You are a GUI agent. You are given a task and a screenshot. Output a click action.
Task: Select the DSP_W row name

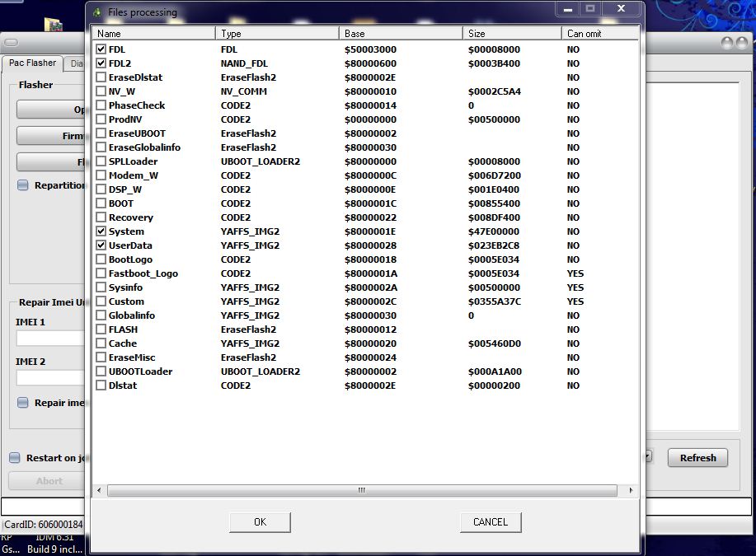pos(125,189)
